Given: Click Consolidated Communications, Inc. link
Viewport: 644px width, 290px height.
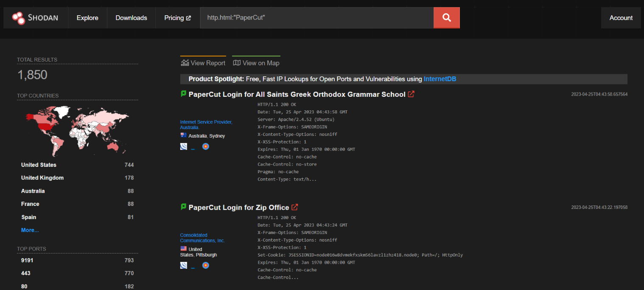Looking at the screenshot, I should [202, 238].
